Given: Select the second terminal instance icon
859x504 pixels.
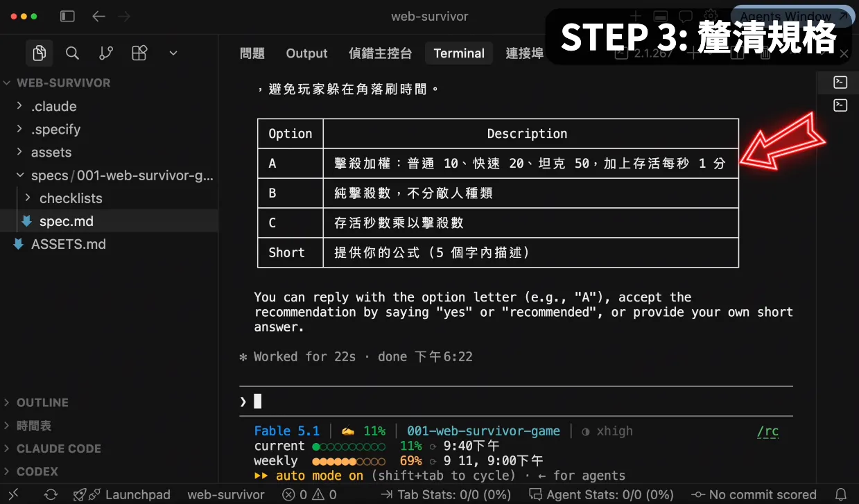Looking at the screenshot, I should [x=840, y=105].
